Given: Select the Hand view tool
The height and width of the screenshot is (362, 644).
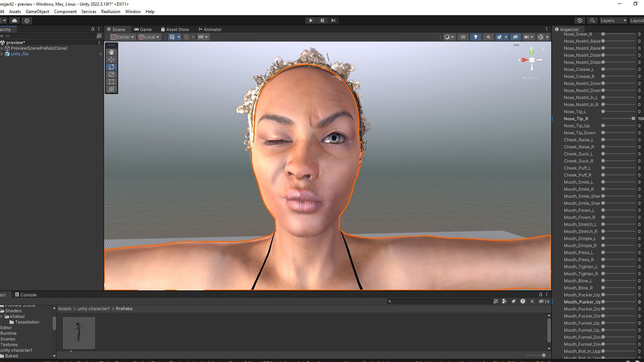Looking at the screenshot, I should (x=111, y=52).
